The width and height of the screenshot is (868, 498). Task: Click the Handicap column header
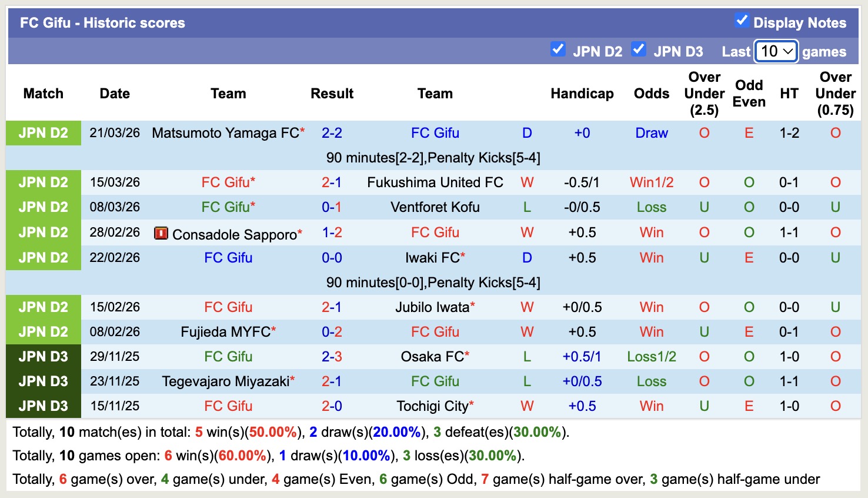click(x=582, y=94)
